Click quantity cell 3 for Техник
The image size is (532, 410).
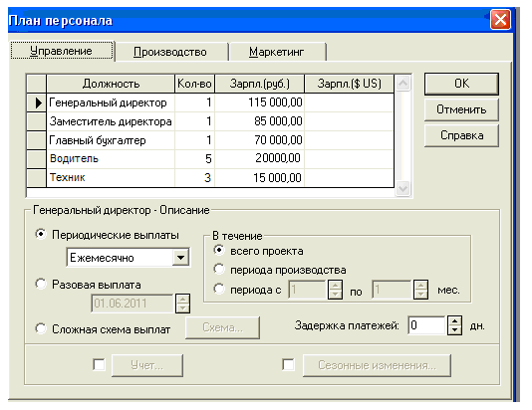(x=194, y=177)
